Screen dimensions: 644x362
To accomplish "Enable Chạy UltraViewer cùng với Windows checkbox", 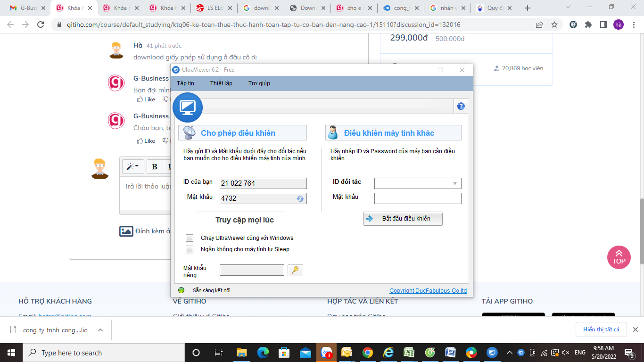I will pos(190,238).
